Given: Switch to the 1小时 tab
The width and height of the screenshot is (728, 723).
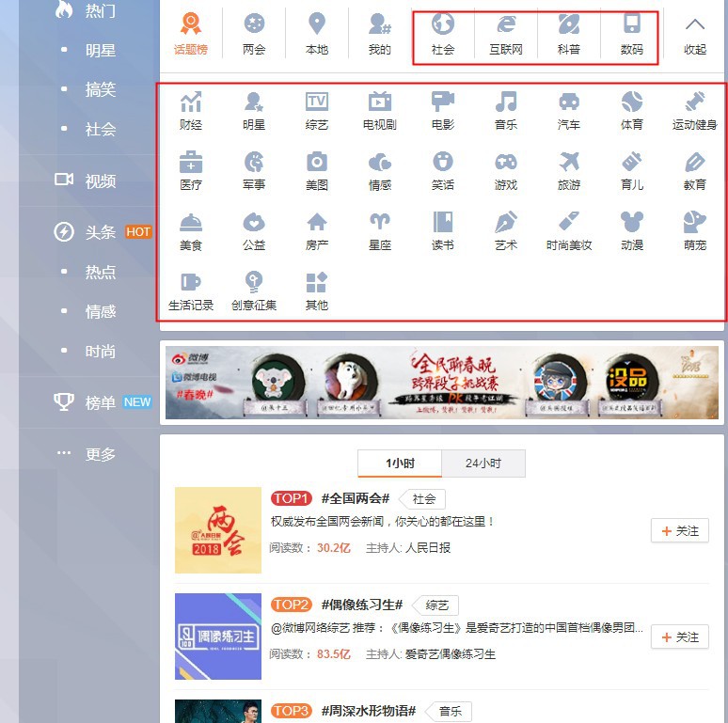Looking at the screenshot, I should (400, 464).
